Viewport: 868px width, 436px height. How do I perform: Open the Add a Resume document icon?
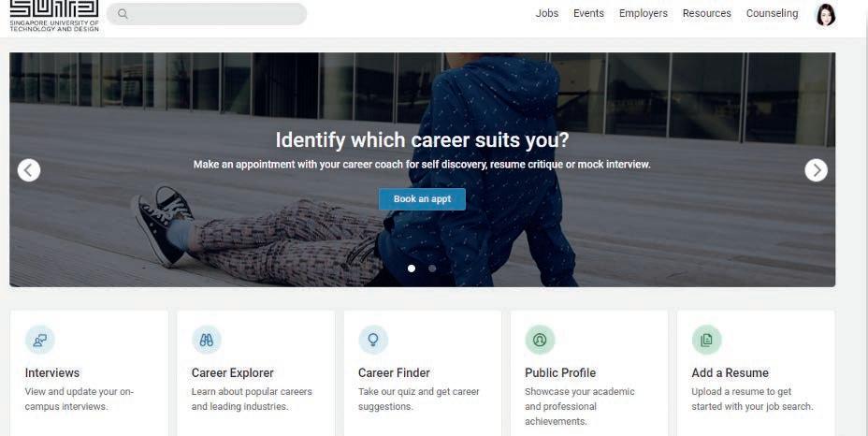[x=706, y=341]
